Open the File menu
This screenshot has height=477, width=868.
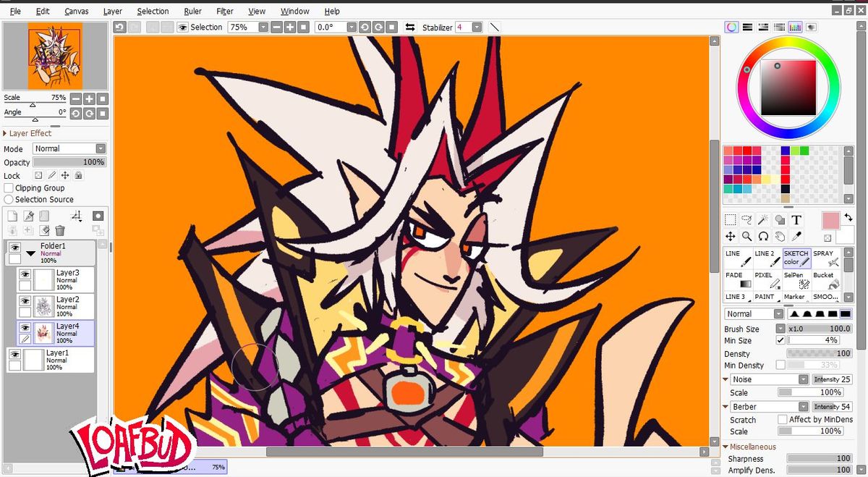15,11
